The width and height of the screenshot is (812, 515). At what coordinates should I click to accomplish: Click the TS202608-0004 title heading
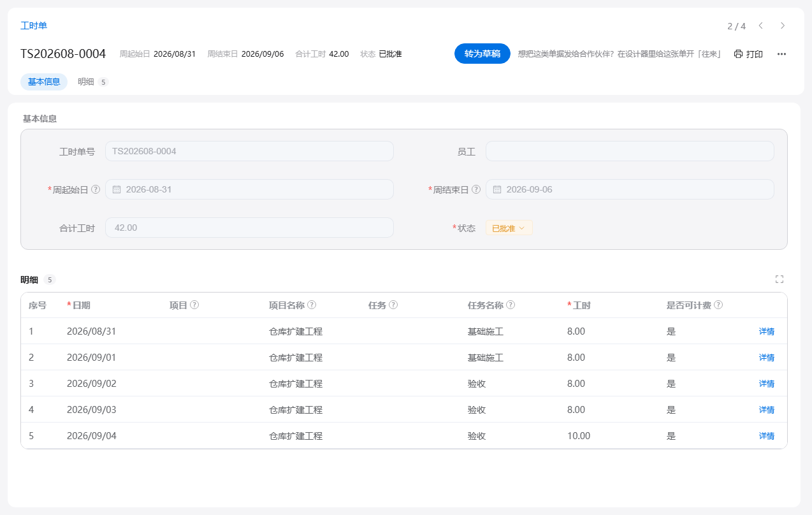click(x=63, y=54)
